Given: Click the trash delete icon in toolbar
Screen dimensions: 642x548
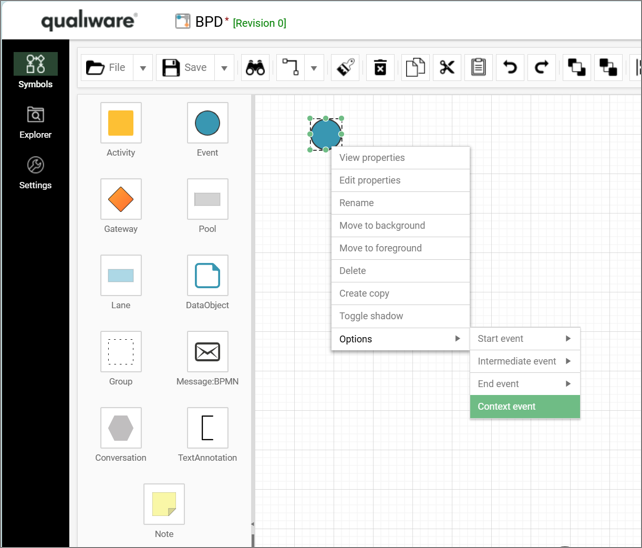Looking at the screenshot, I should coord(380,67).
